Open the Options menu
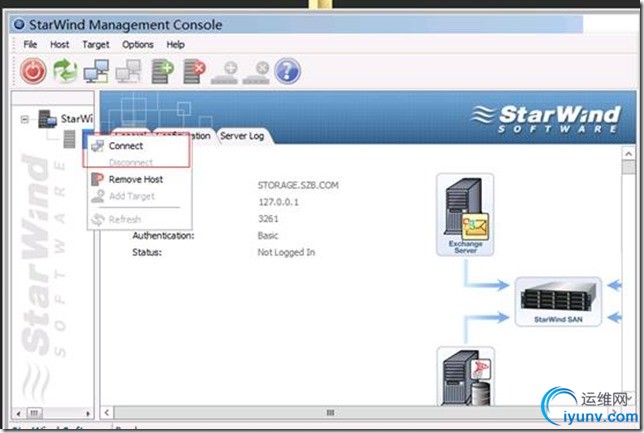The image size is (644, 433). tap(138, 44)
